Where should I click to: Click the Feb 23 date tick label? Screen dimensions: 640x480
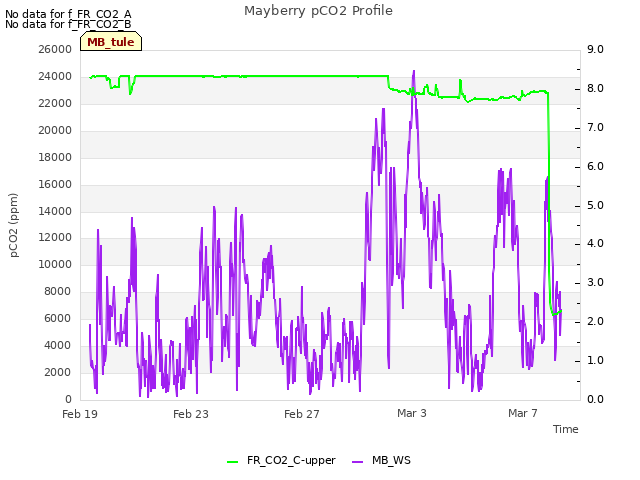[191, 414]
